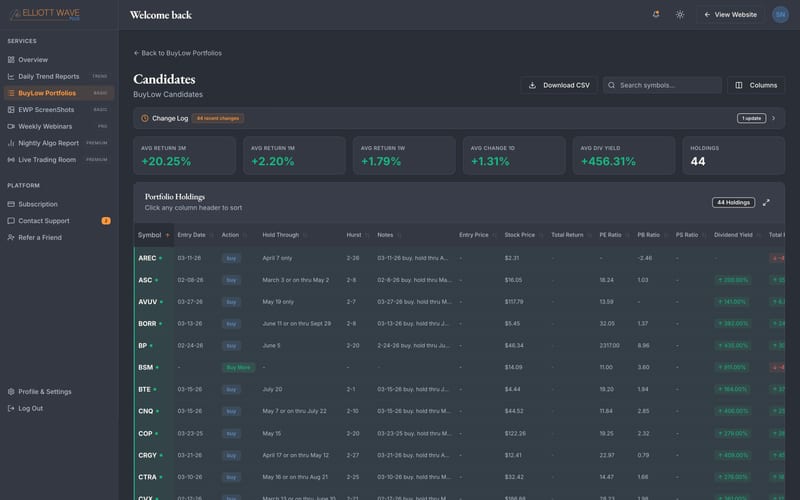The image size is (800, 500).
Task: Click the Overview sidebar icon
Action: 11,60
